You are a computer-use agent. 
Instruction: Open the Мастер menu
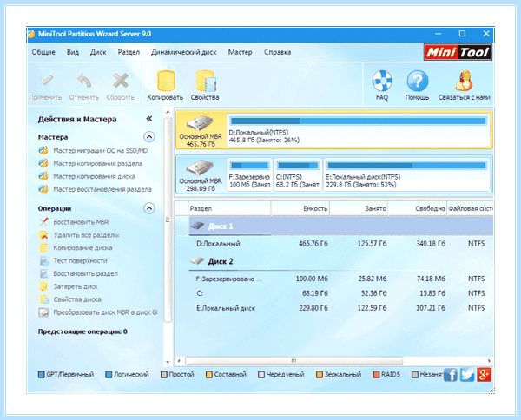click(240, 52)
